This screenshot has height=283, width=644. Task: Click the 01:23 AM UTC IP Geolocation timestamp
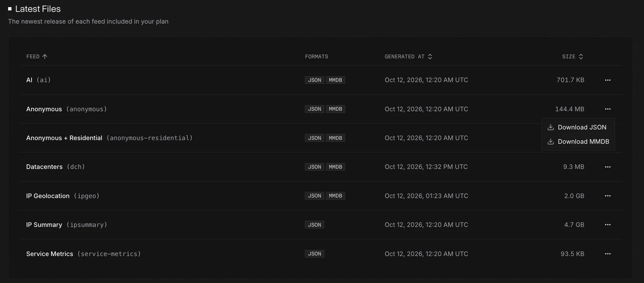426,196
